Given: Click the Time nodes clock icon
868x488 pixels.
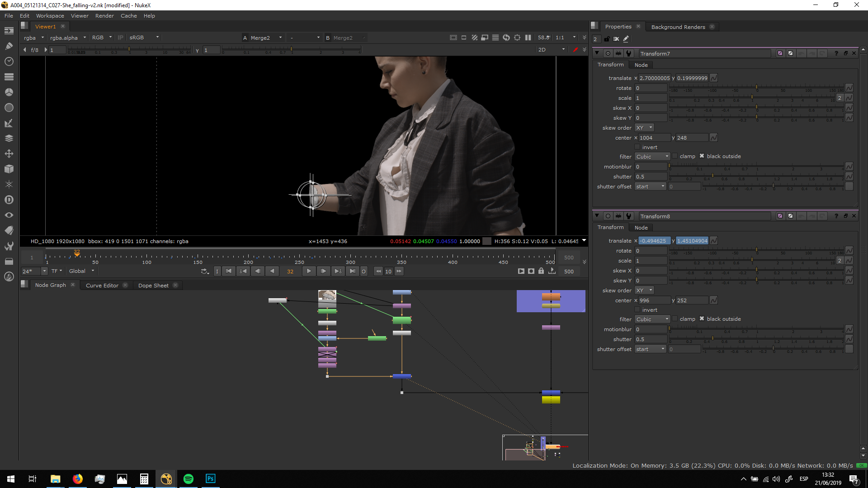Looking at the screenshot, I should tap(9, 61).
